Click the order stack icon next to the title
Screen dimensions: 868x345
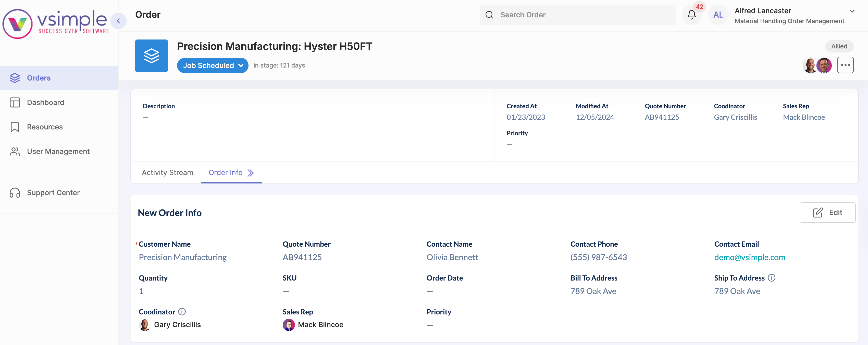coord(151,56)
